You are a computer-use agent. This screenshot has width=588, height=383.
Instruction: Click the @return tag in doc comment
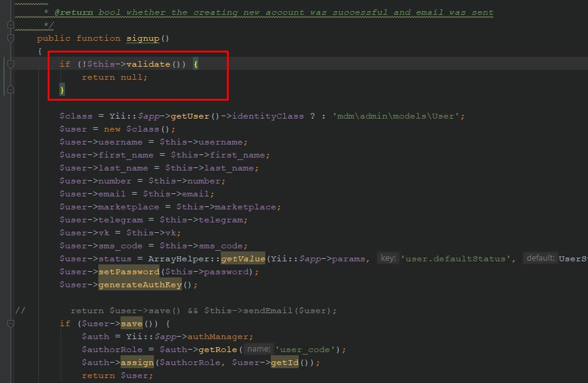tap(74, 12)
